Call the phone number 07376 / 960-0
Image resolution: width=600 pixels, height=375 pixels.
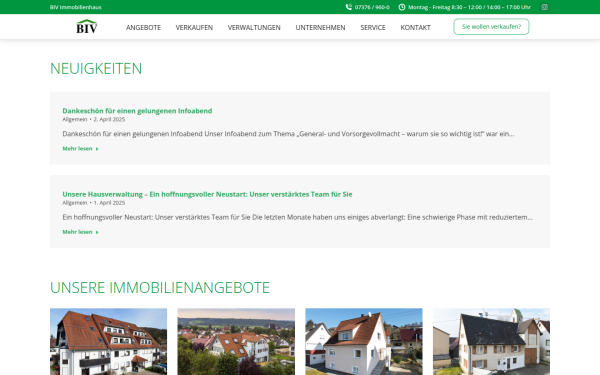point(372,7)
